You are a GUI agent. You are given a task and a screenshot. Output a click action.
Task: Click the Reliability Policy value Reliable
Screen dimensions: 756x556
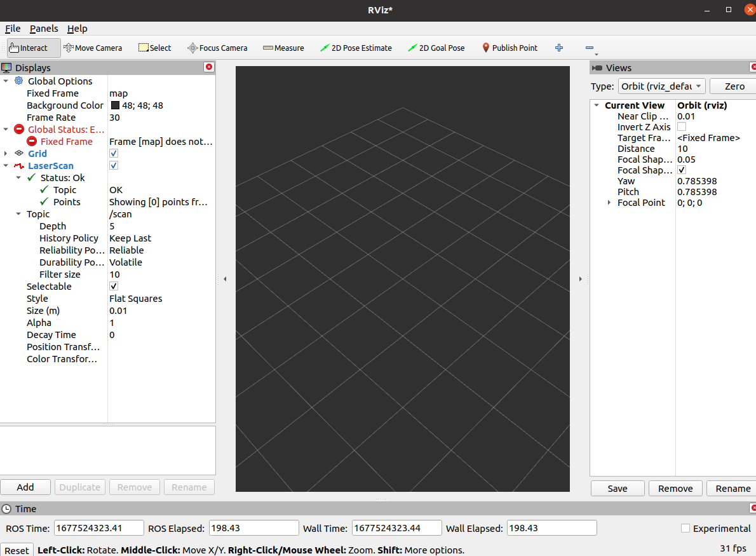pyautogui.click(x=126, y=250)
